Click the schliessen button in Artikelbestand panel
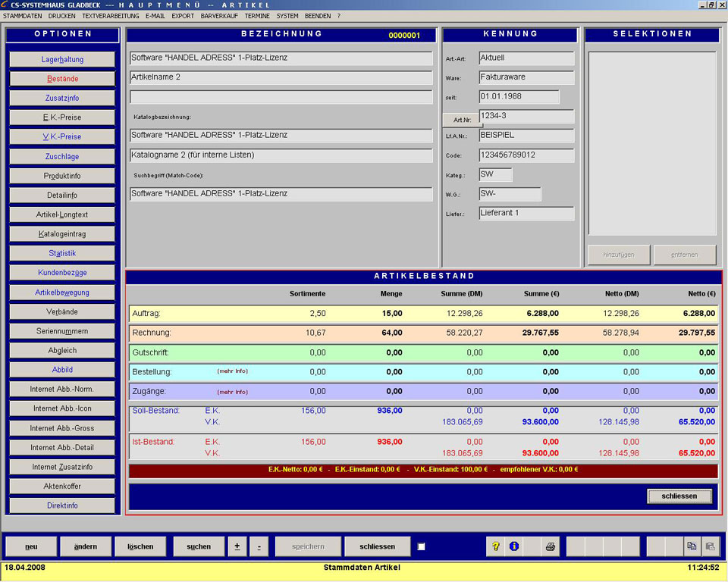 coord(679,496)
